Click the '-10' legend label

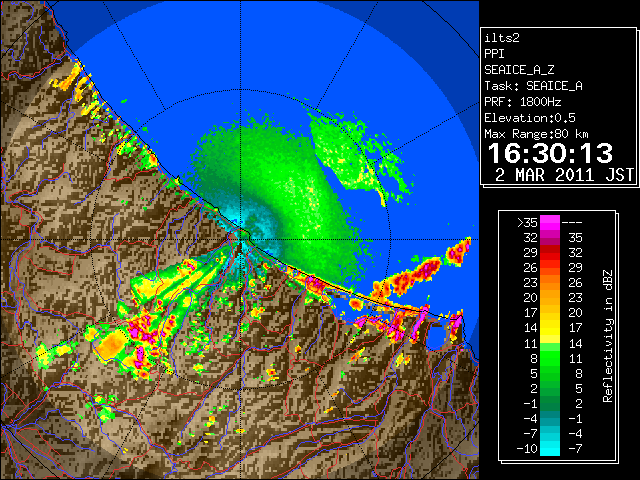(527, 449)
